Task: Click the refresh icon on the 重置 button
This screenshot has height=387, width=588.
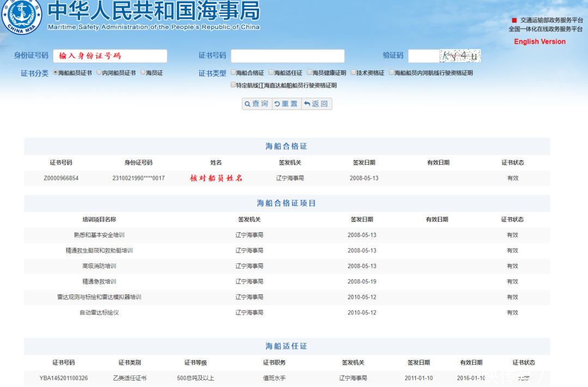Action: click(277, 104)
